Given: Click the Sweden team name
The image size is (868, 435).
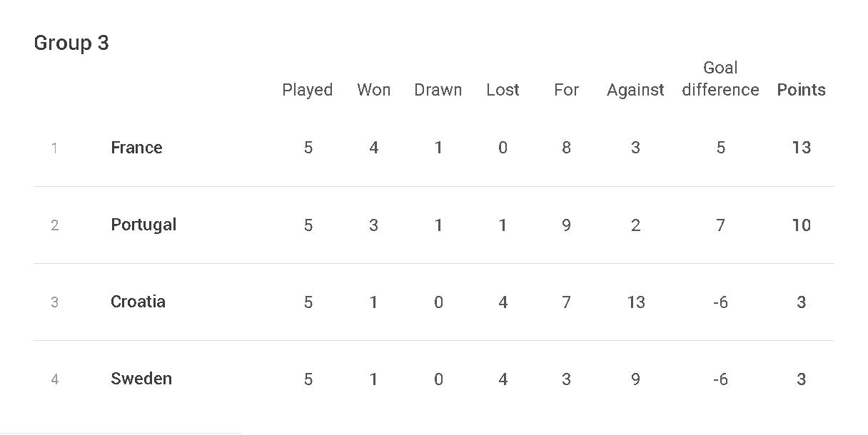Looking at the screenshot, I should point(141,379).
